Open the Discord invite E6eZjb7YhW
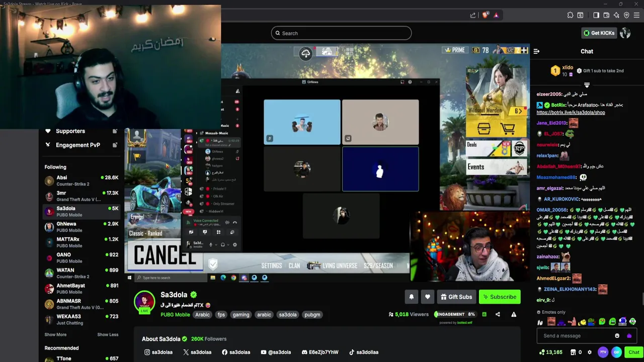 click(x=320, y=352)
